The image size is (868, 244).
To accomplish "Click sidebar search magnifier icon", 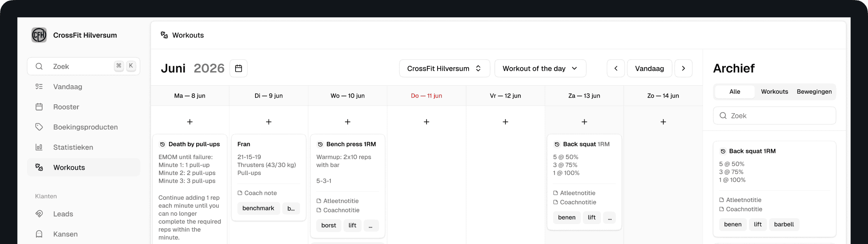I will pyautogui.click(x=39, y=66).
